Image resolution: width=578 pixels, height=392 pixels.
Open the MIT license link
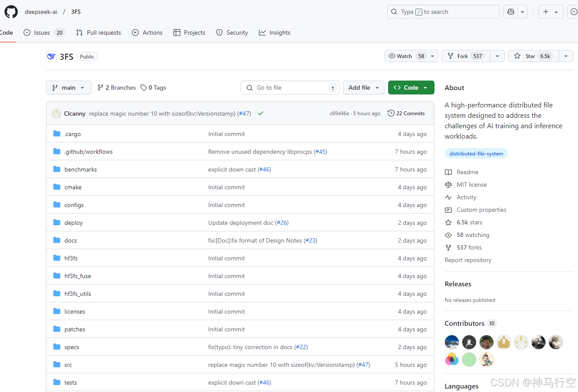coord(472,185)
